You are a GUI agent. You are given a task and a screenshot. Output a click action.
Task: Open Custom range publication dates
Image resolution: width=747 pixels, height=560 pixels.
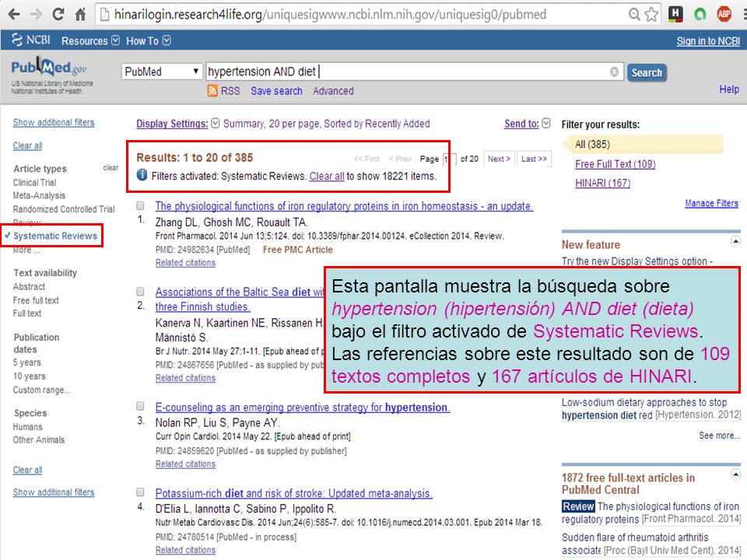41,390
